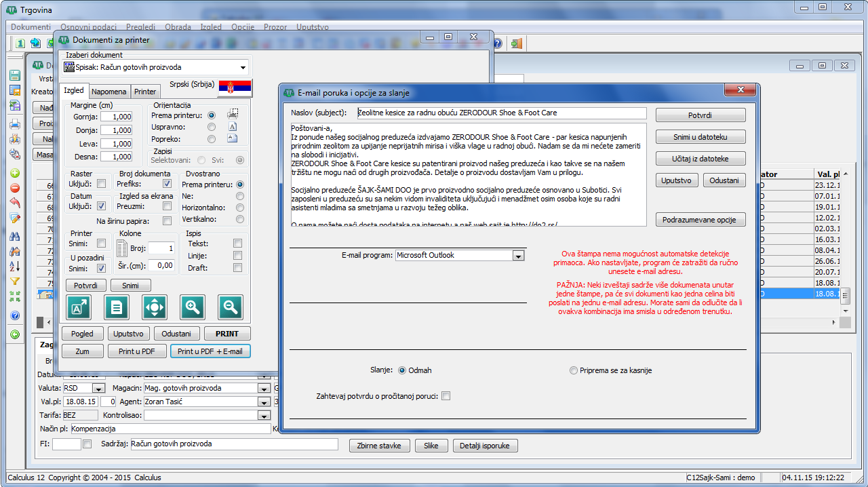Click the Gornja margin input field

[117, 118]
